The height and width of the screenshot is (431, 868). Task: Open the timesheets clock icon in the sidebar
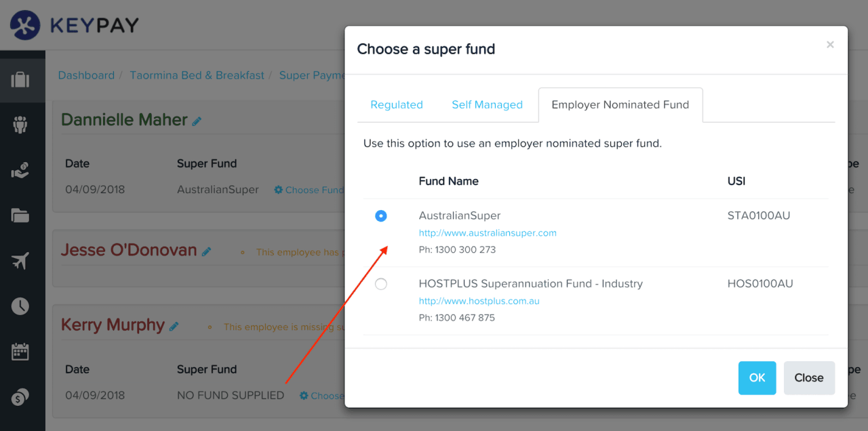pos(22,306)
